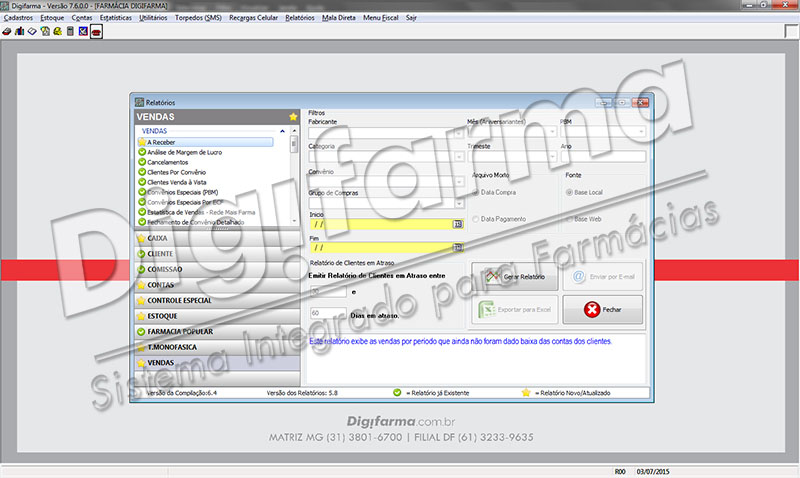
Task: Choose the Base Web source option
Action: click(569, 219)
